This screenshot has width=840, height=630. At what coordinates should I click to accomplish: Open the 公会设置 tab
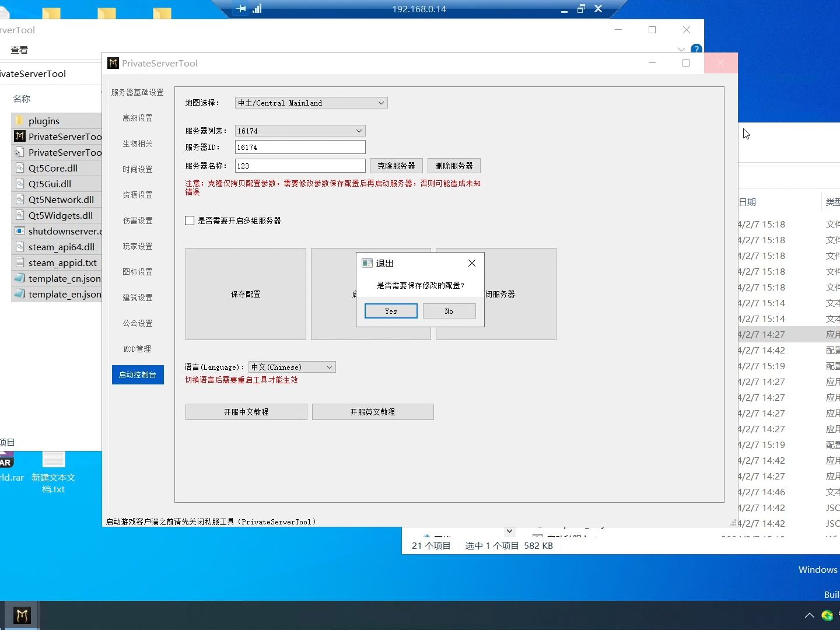pos(138,323)
